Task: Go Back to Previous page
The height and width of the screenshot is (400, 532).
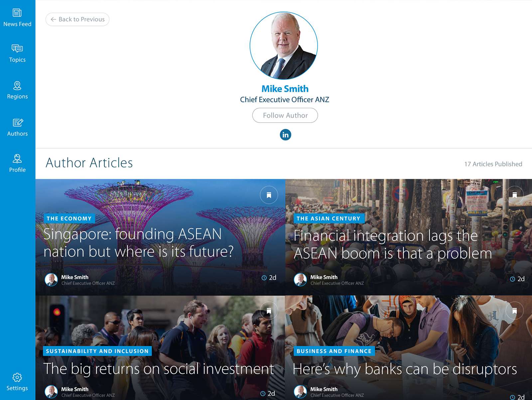Action: tap(77, 19)
